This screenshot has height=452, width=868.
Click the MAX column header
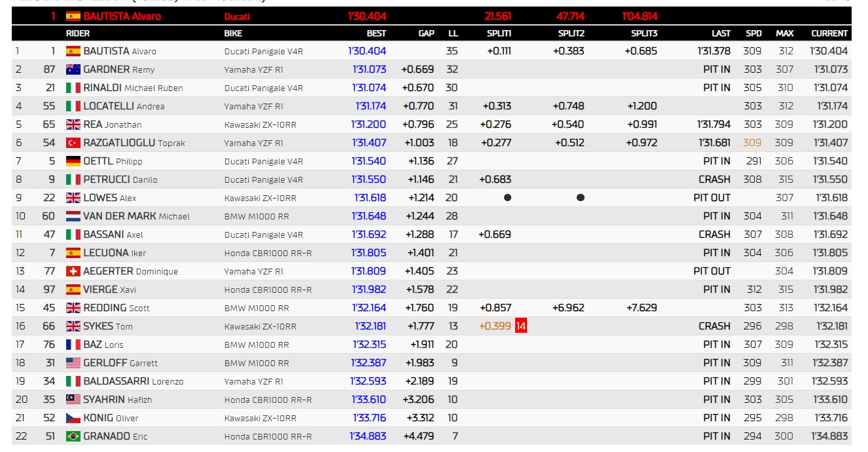tap(785, 33)
